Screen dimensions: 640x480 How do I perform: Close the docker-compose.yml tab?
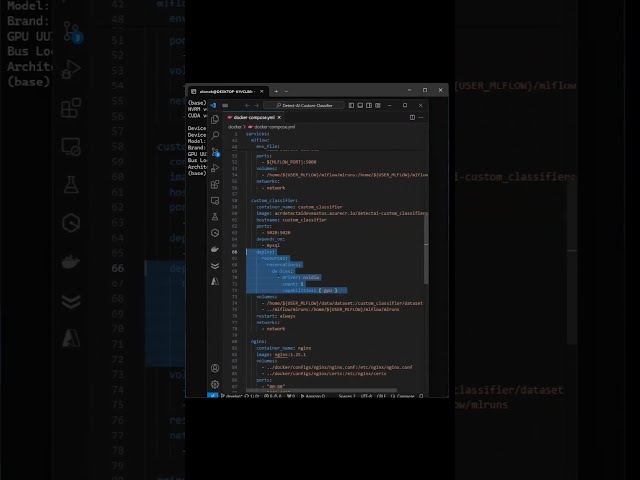pos(279,118)
